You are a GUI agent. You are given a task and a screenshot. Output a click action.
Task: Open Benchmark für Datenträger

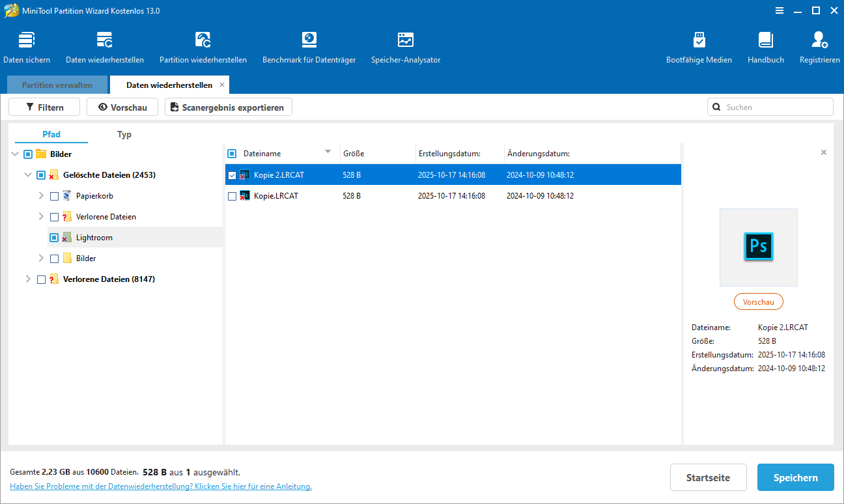pyautogui.click(x=309, y=48)
